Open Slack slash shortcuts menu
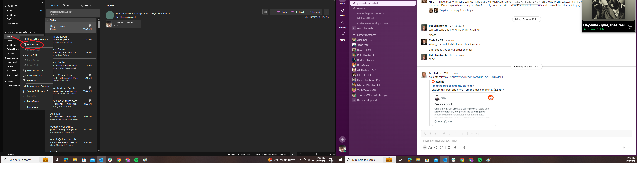This screenshot has width=644, height=193. 463,148
